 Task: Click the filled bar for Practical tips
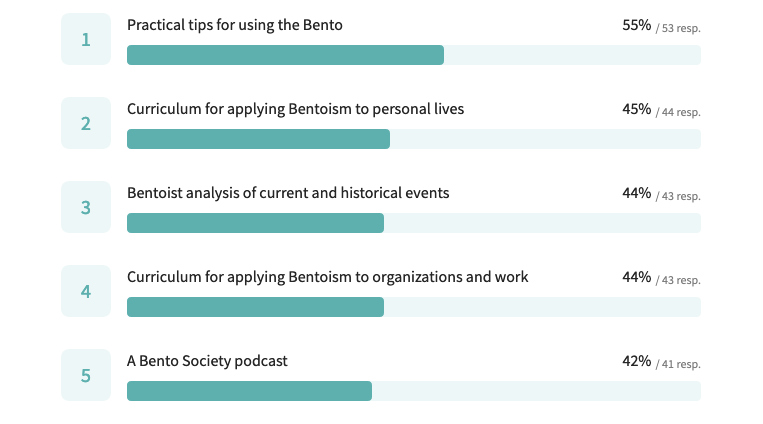coord(285,55)
